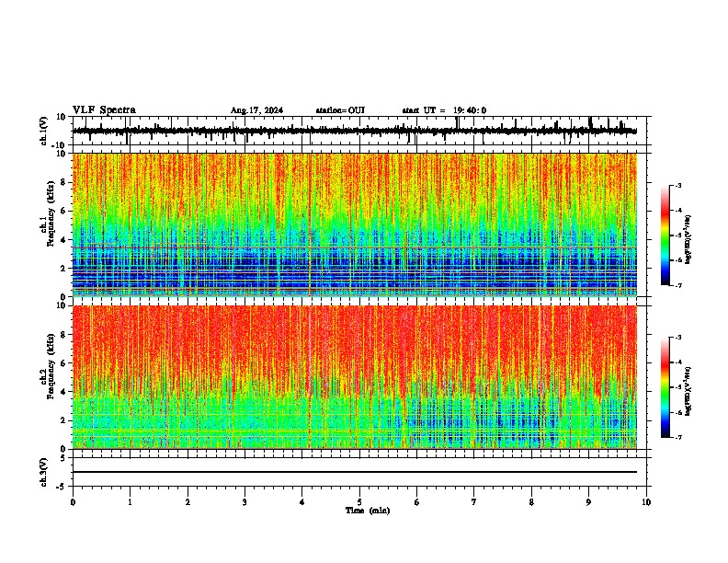Click the '2' kHz tick of ch.2 spectrogram
This screenshot has height=563, width=728.
click(x=63, y=420)
